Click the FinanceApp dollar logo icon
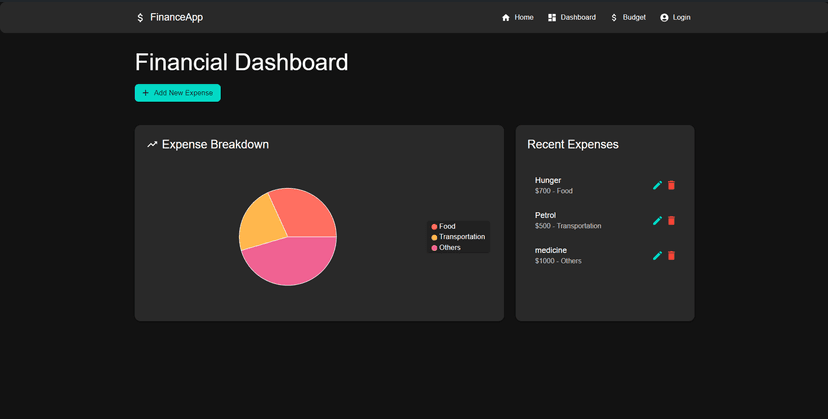The width and height of the screenshot is (828, 419). pos(140,17)
